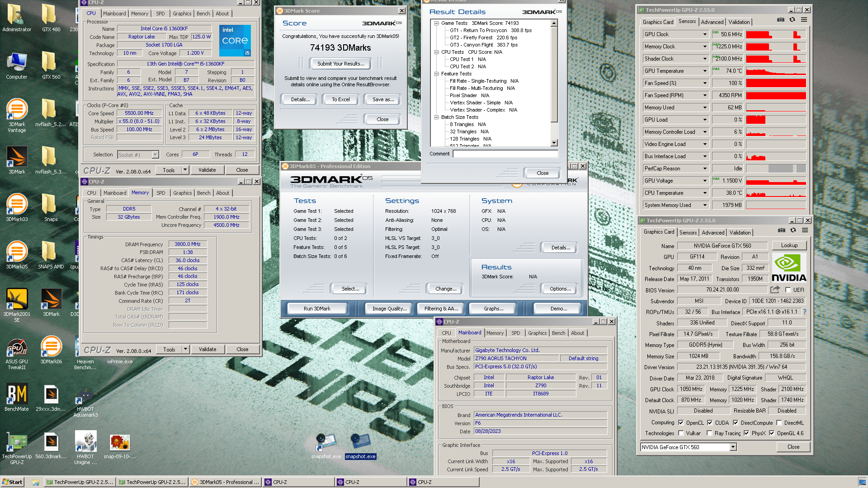The image size is (868, 488).
Task: Click the Result Details vertical scrollbar
Action: coord(554,83)
